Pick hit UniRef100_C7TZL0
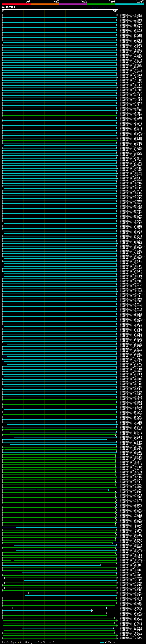146x644 pixels. tap(131, 100)
